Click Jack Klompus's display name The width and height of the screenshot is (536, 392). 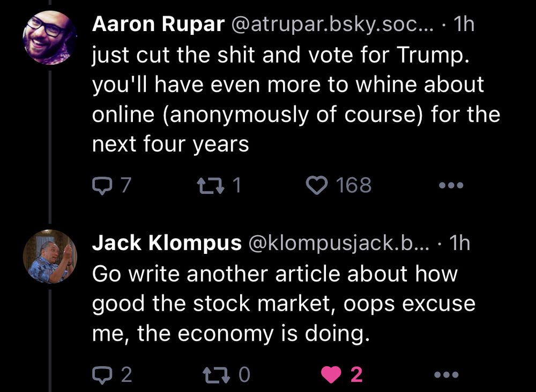166,244
